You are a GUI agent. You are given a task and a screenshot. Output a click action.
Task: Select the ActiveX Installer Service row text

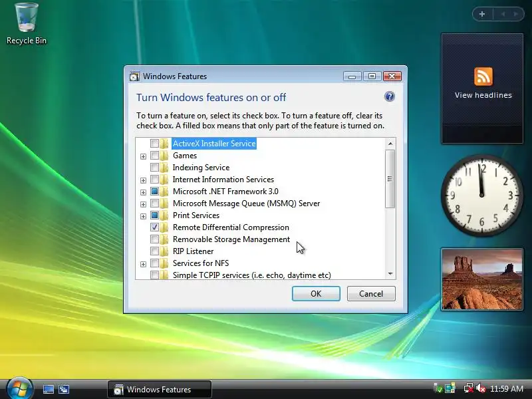(x=214, y=143)
